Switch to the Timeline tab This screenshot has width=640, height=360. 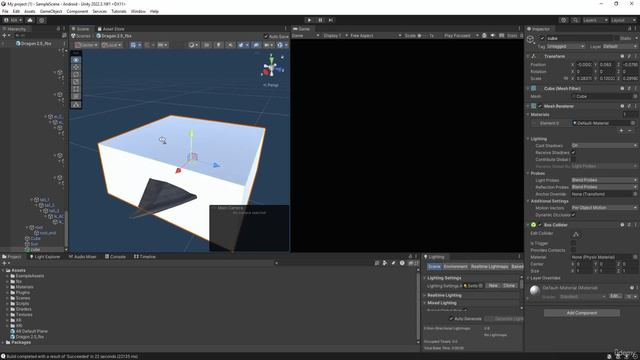[145, 257]
